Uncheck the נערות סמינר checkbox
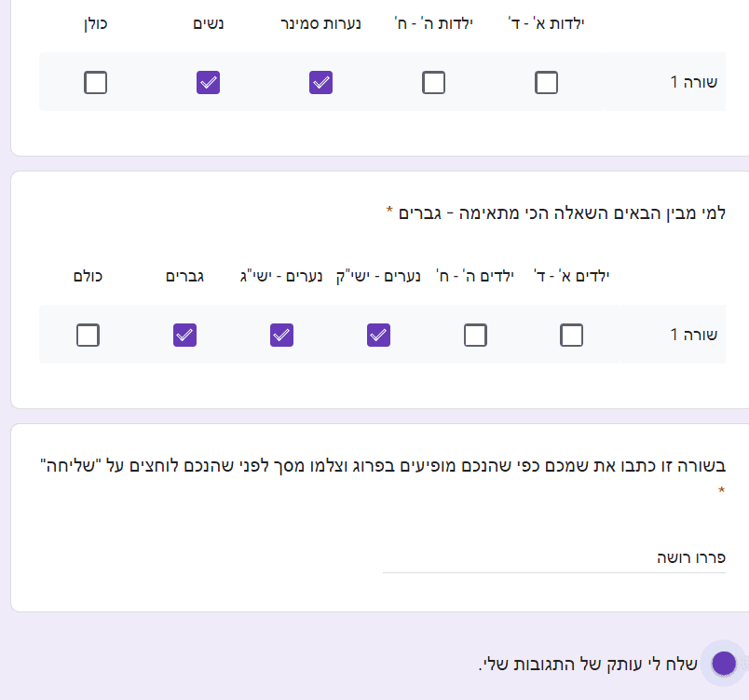749x700 pixels. click(x=320, y=83)
